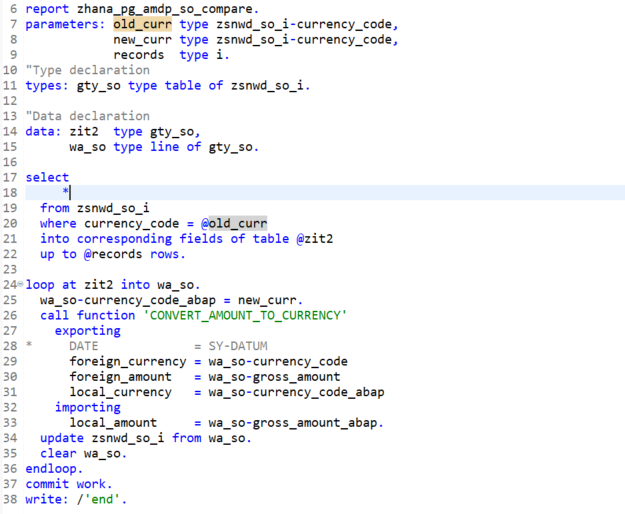Click the commit work statement
The width and height of the screenshot is (625, 514).
coord(69,484)
